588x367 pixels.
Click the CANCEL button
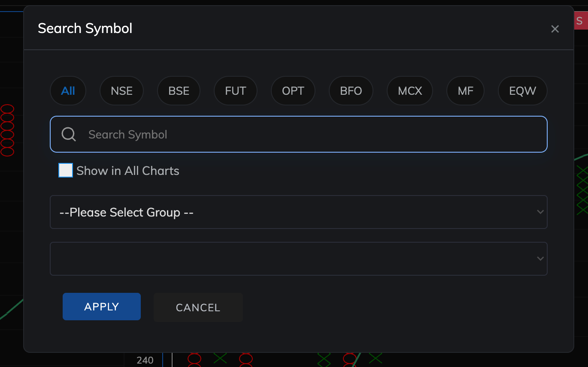tap(198, 307)
